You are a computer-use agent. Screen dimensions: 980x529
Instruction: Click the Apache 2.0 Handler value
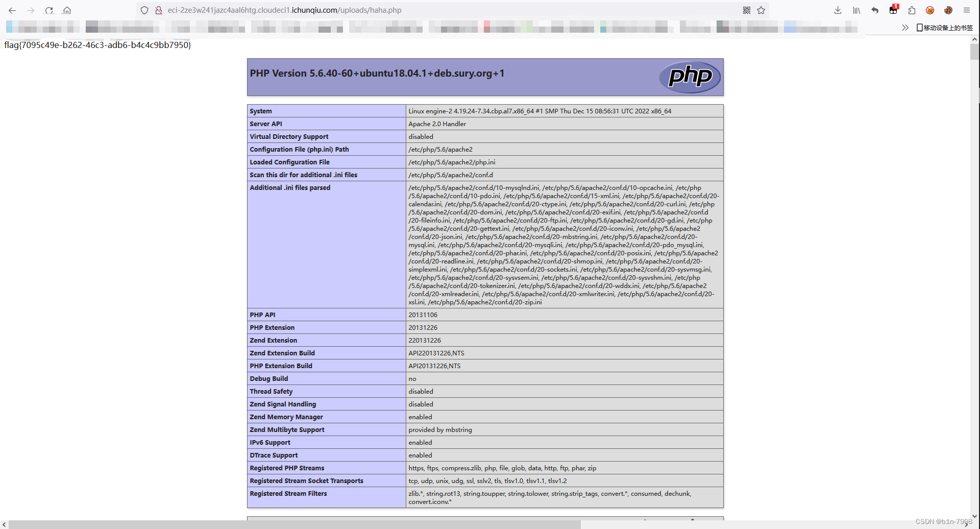point(437,124)
